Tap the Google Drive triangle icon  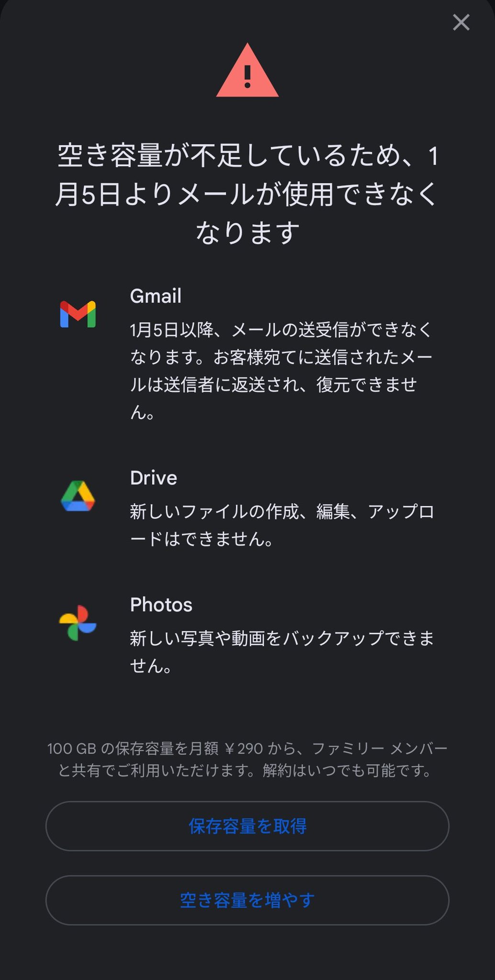[x=78, y=496]
